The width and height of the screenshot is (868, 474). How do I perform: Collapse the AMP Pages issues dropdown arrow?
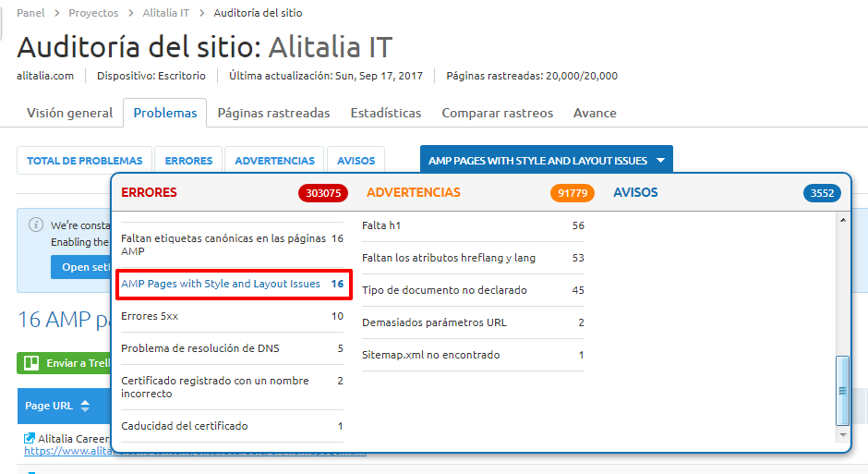point(660,161)
